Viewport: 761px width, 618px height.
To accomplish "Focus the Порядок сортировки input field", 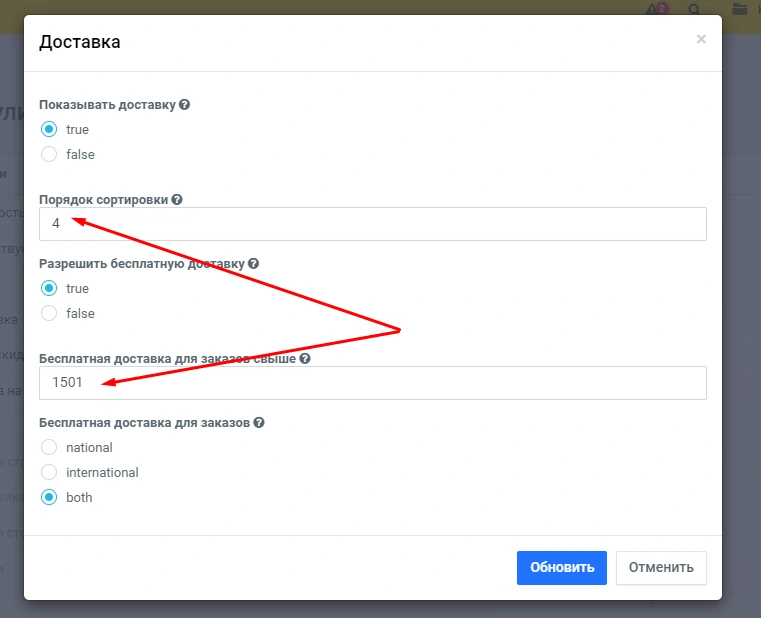I will [x=372, y=224].
